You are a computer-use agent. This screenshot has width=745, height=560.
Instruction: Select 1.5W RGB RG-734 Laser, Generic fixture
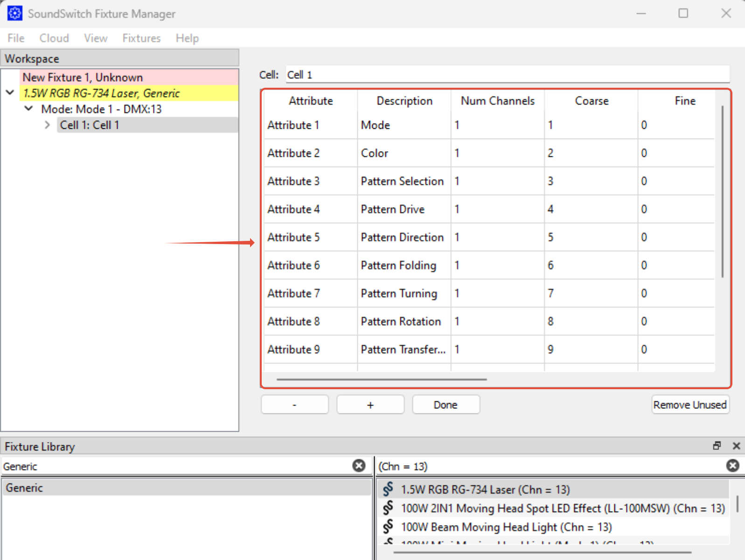tap(129, 93)
